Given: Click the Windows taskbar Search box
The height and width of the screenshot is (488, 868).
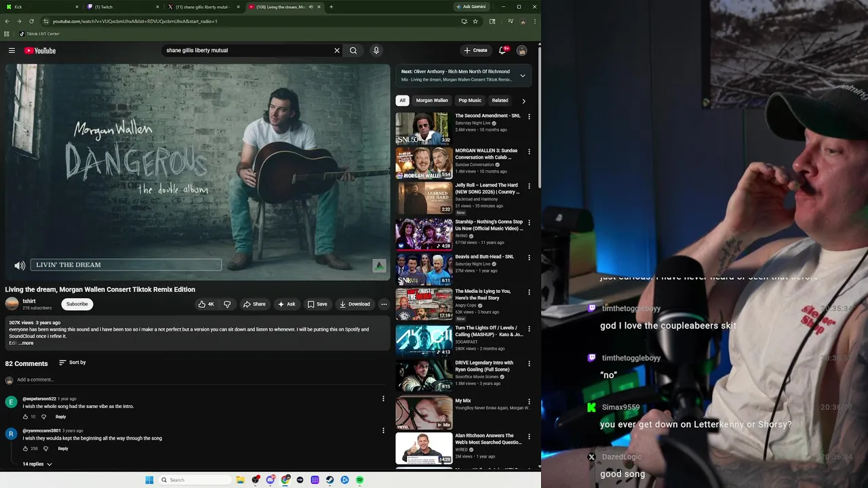Looking at the screenshot, I should click(195, 480).
